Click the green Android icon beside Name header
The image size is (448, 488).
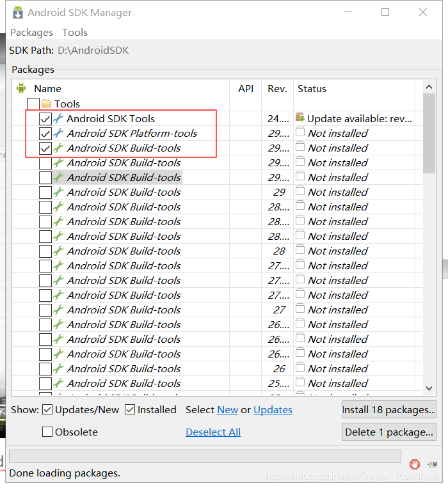(21, 88)
